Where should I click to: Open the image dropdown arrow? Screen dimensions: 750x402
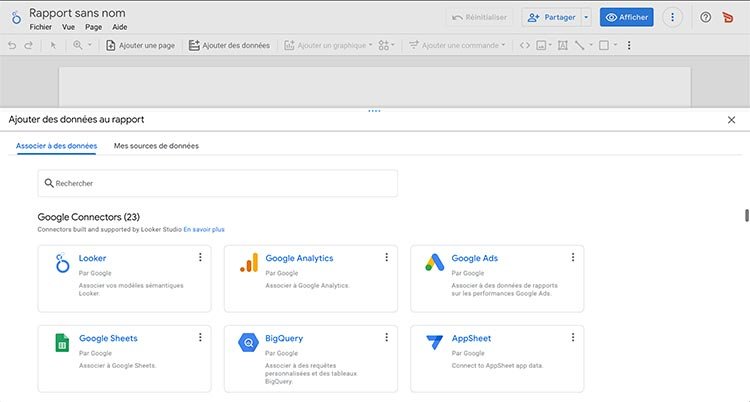[550, 45]
